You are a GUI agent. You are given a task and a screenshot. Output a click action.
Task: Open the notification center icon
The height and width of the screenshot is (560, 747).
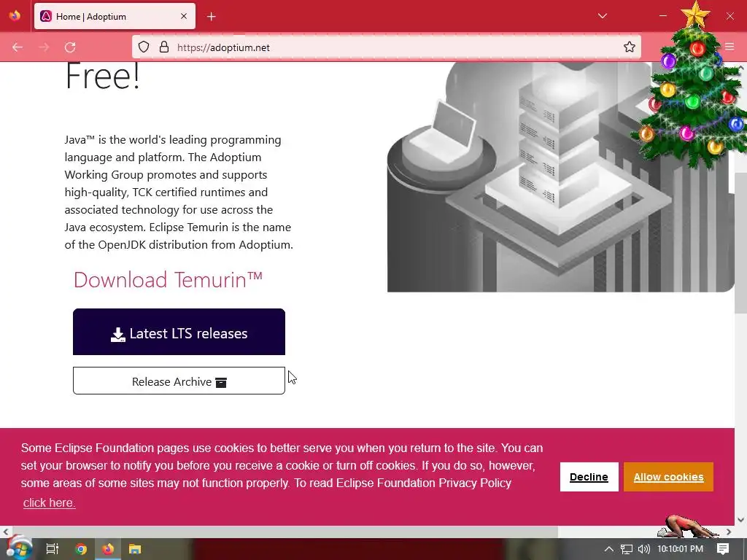723,549
